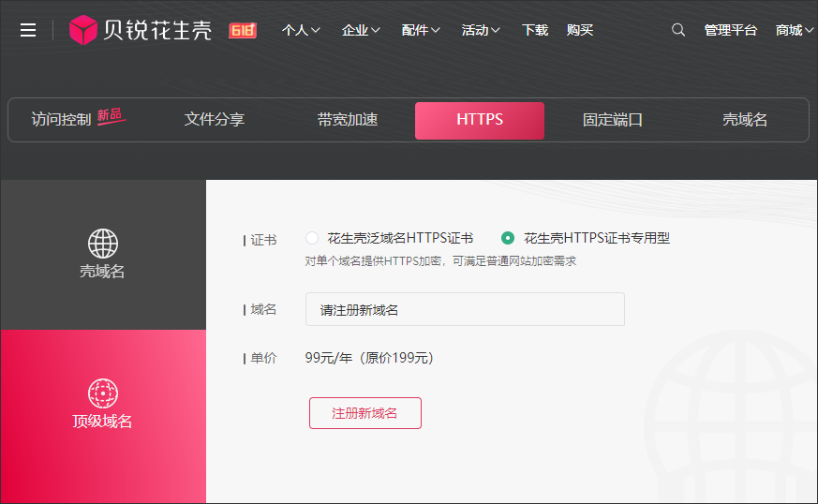Switch to the 带宽加速 tab
Viewport: 818px width, 504px height.
pyautogui.click(x=348, y=120)
